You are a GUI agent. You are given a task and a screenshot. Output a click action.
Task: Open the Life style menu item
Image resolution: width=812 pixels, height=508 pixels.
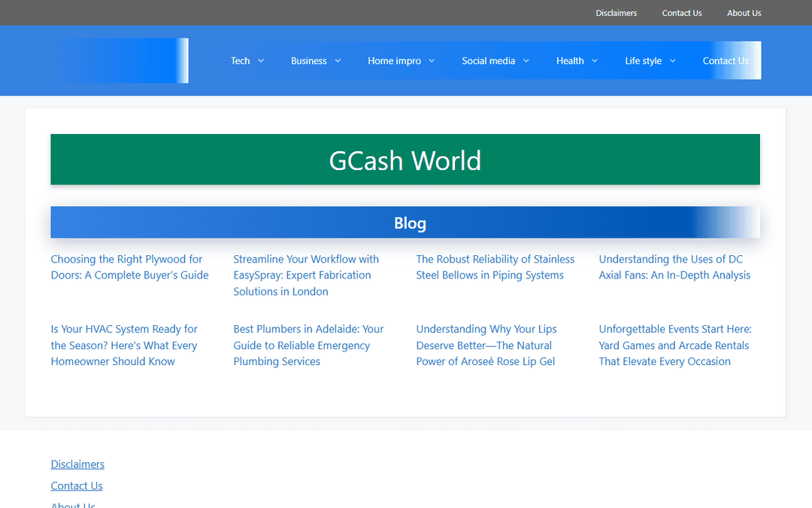(643, 61)
